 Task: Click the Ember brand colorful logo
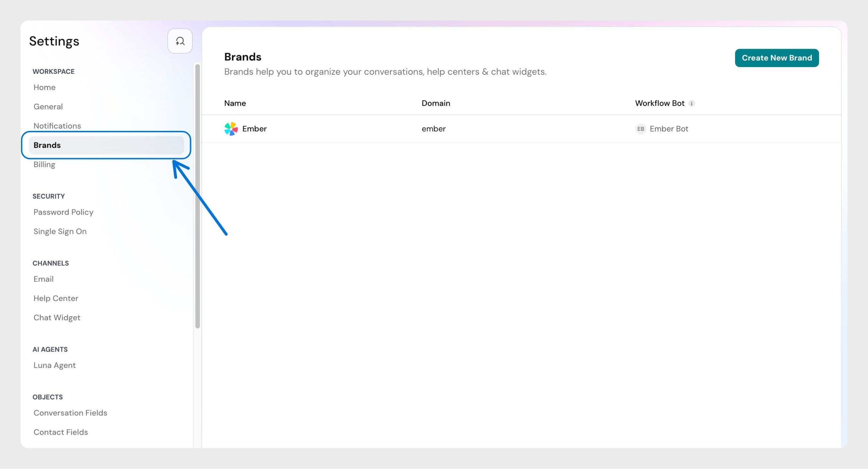tap(231, 129)
